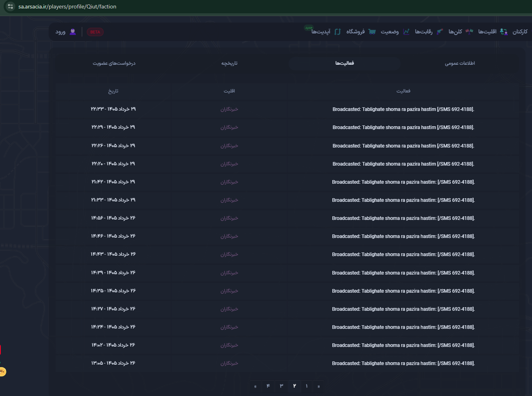Screen dimensions: 532x396
Task: Switch to the تاریخچه tab
Action: (229, 63)
